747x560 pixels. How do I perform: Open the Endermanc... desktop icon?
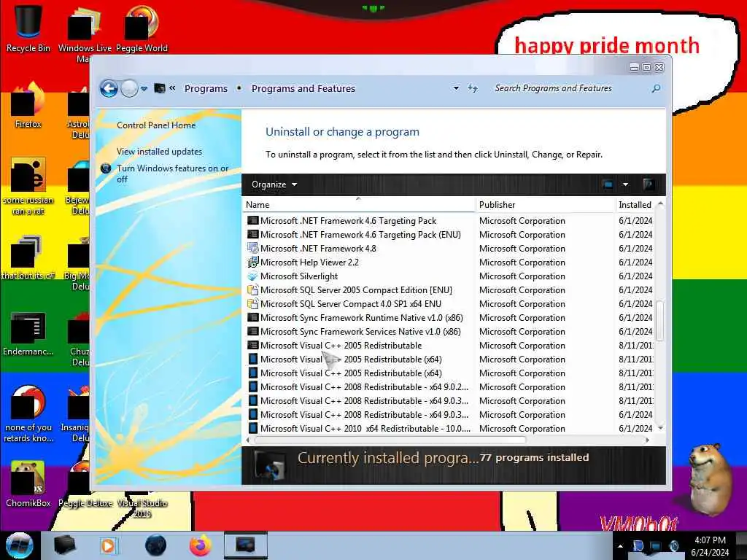click(x=28, y=333)
